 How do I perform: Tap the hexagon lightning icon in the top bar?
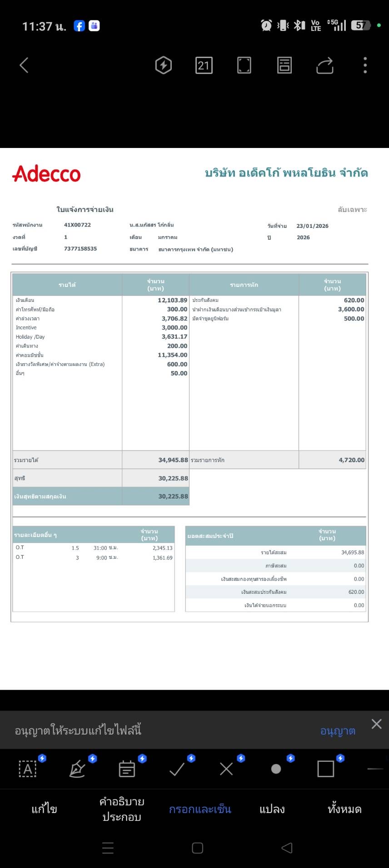[x=164, y=65]
